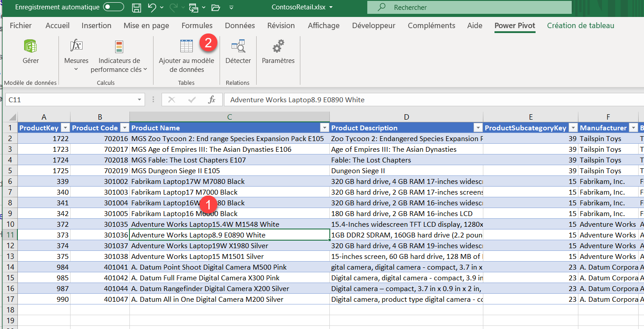
Task: Switch to the Développeur tab
Action: point(374,25)
